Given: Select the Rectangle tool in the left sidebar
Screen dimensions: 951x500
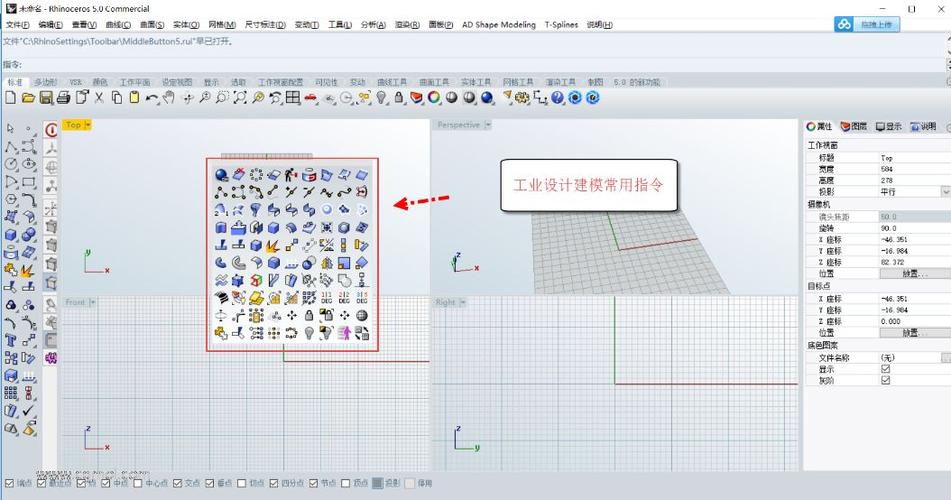Looking at the screenshot, I should pos(29,181).
